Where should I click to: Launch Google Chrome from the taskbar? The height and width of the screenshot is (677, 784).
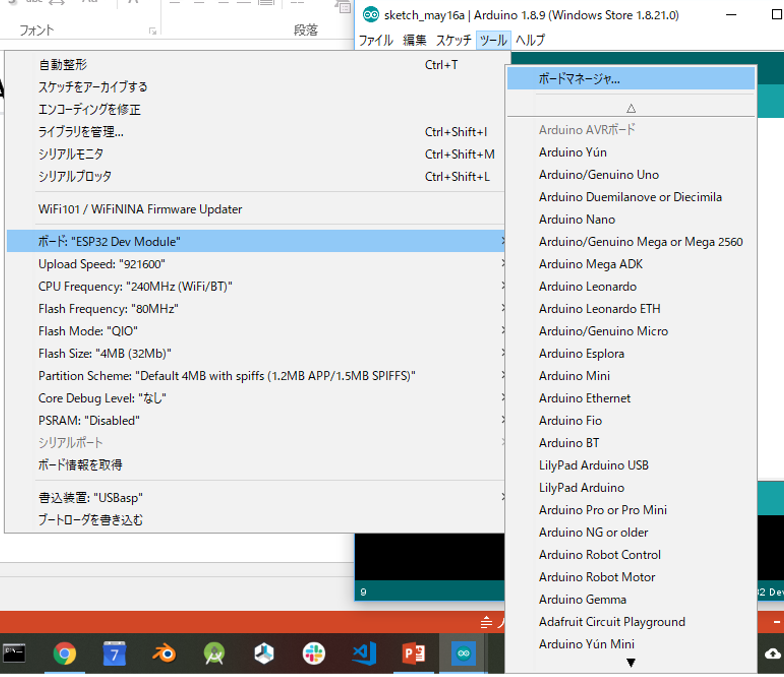(64, 654)
